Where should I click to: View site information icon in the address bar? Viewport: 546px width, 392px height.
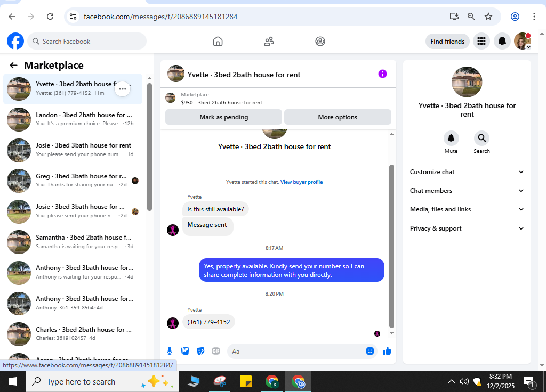point(73,17)
